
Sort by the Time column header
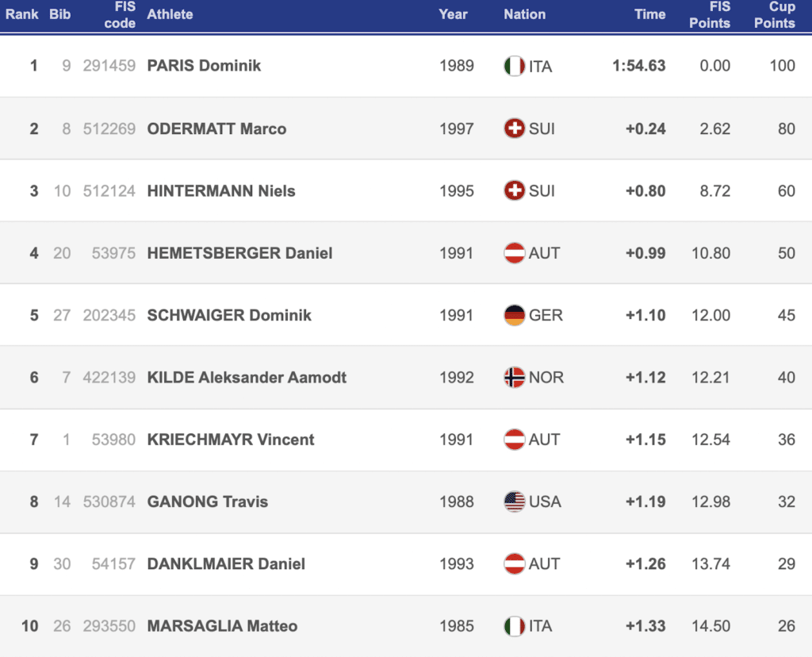click(x=649, y=14)
